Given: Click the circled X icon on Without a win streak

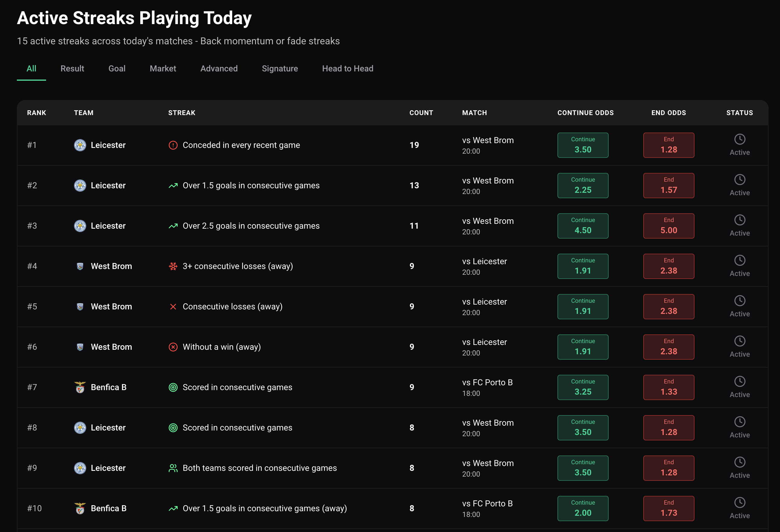Looking at the screenshot, I should [x=173, y=347].
